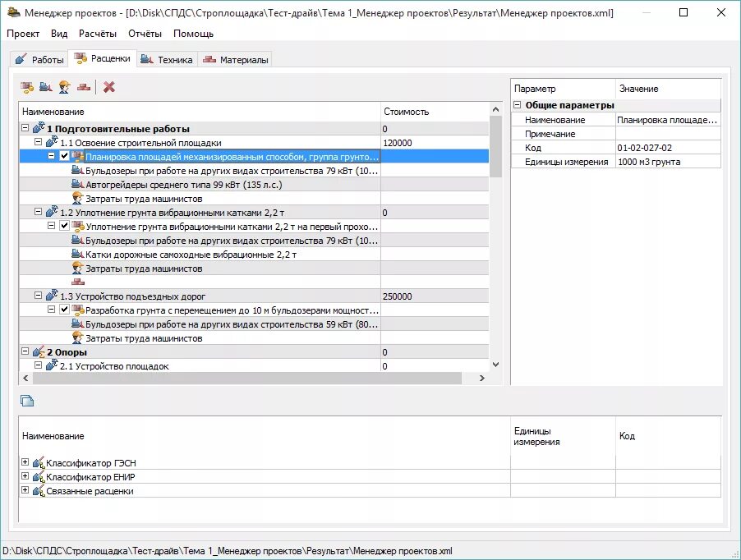741x560 pixels.
Task: Select the Связанные расценки row
Action: coord(90,491)
